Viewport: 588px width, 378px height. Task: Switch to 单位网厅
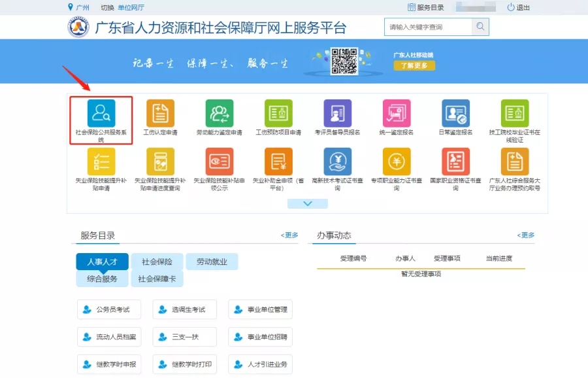(131, 7)
